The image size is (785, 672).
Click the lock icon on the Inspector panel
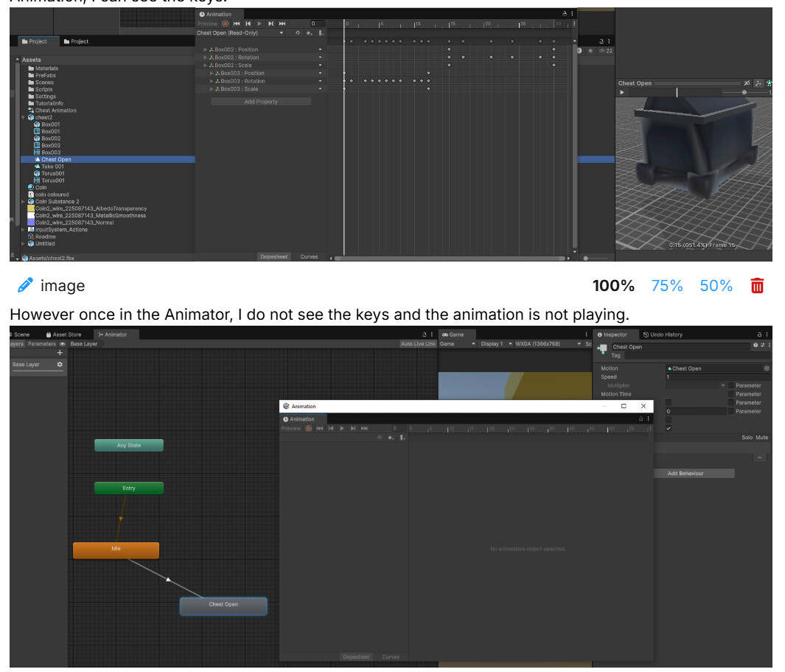coord(758,334)
